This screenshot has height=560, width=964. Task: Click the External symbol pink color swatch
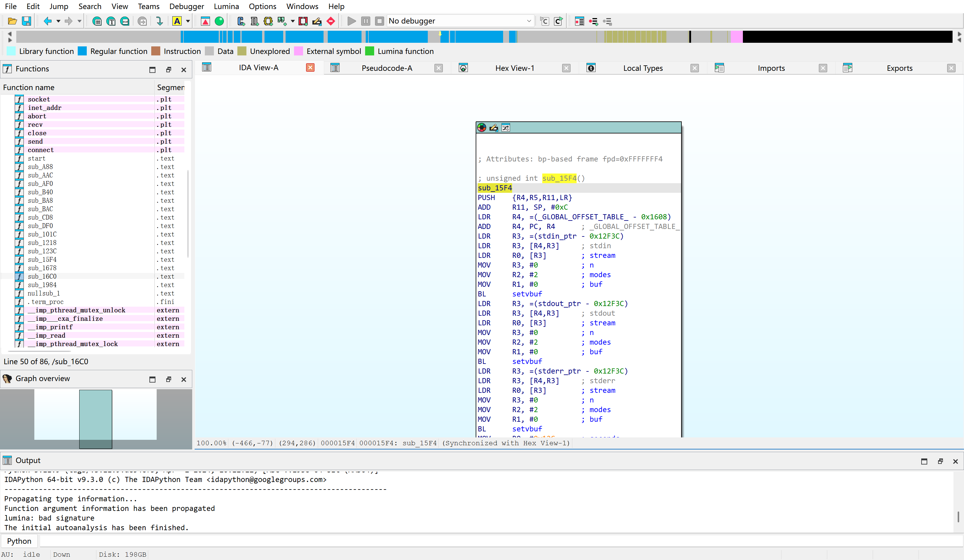point(298,51)
